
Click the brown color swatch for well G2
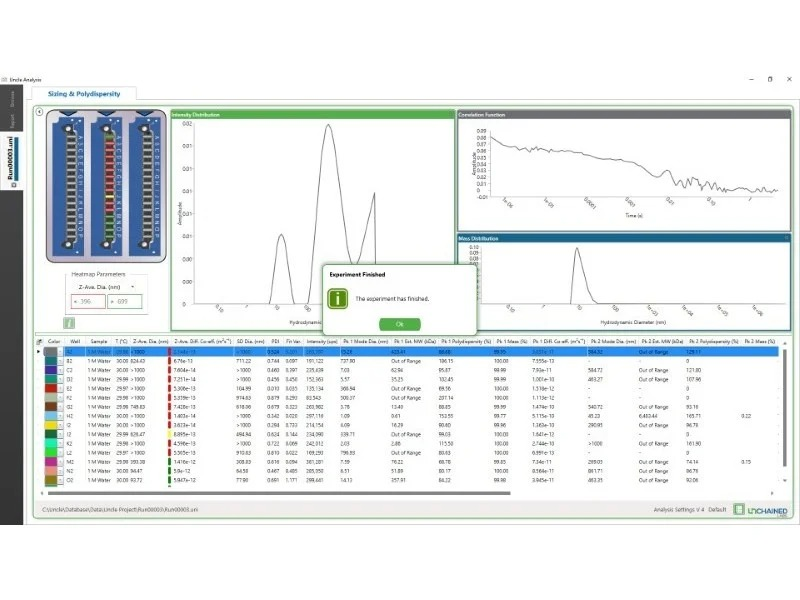click(x=51, y=407)
